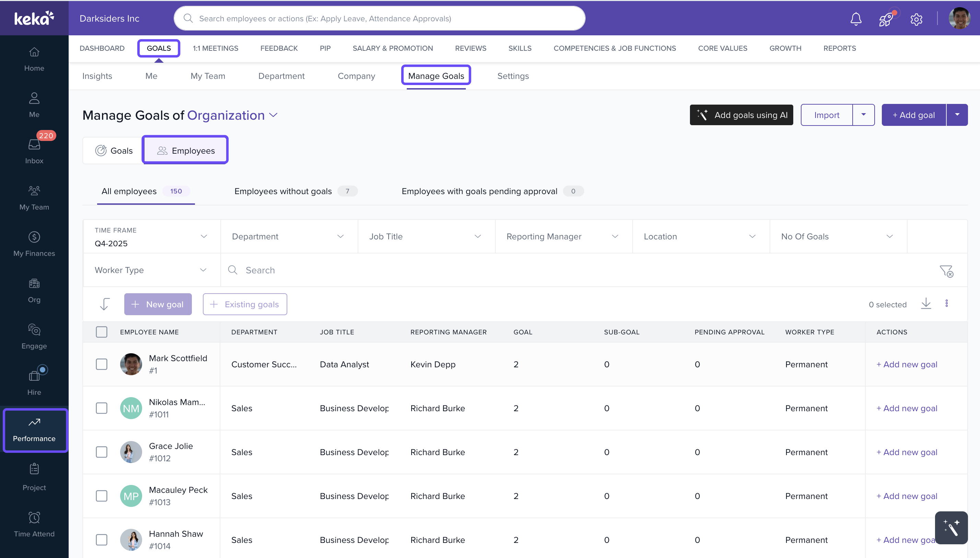Check the select-all employees checkbox
Screen dimensions: 980x558
pos(102,332)
